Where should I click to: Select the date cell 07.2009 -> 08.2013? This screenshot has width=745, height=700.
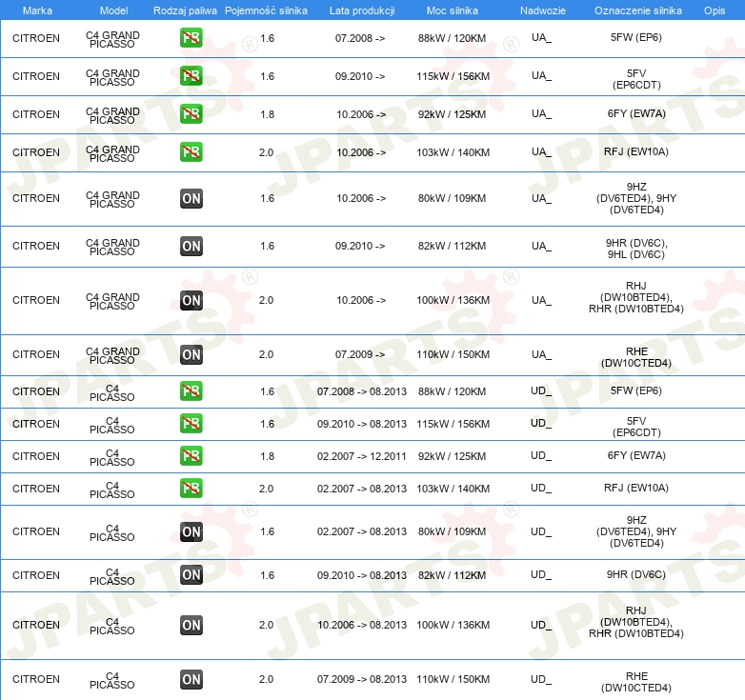coord(362,679)
